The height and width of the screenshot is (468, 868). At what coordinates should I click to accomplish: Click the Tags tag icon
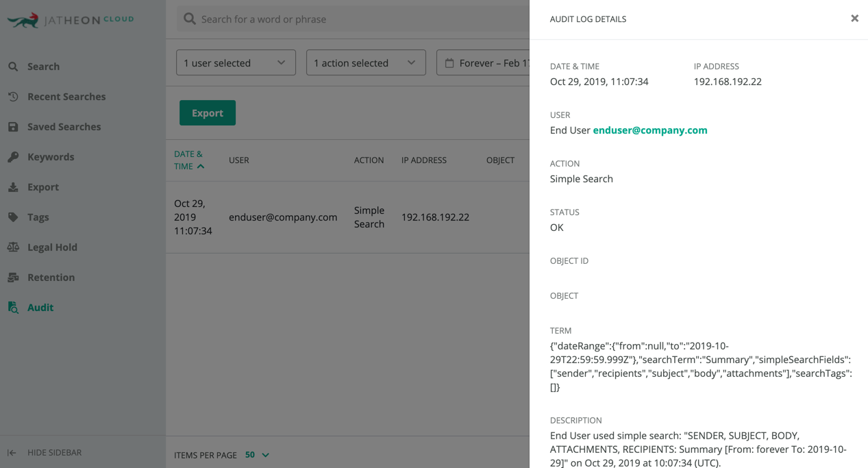tap(13, 217)
